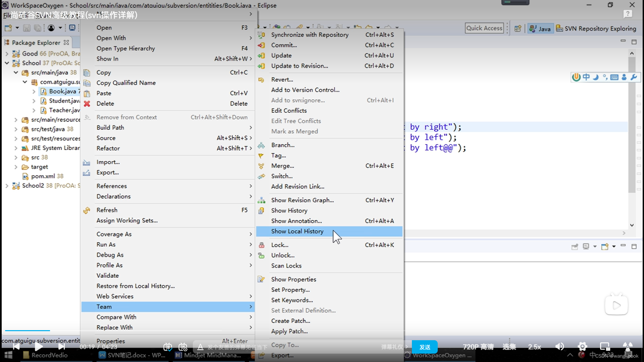Open Build Path submenu arrow
This screenshot has height=362, width=644.
[x=251, y=127]
